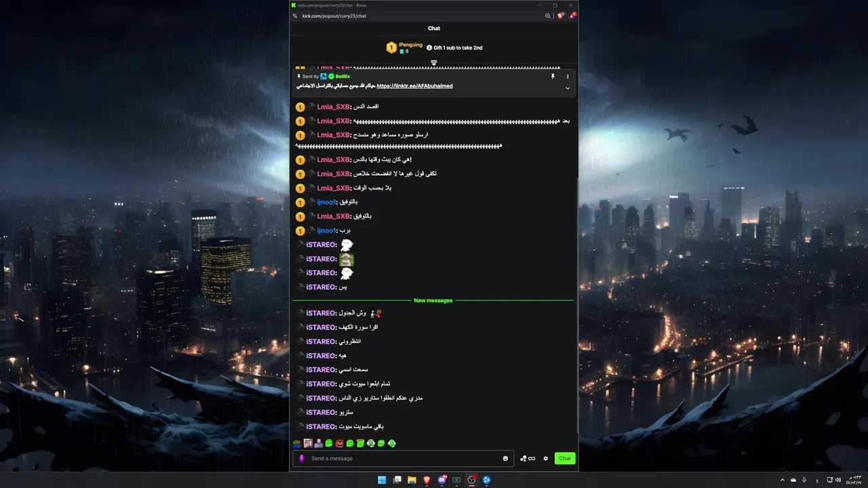Click the purple microphone icon in message box
The width and height of the screenshot is (868, 488).
302,458
